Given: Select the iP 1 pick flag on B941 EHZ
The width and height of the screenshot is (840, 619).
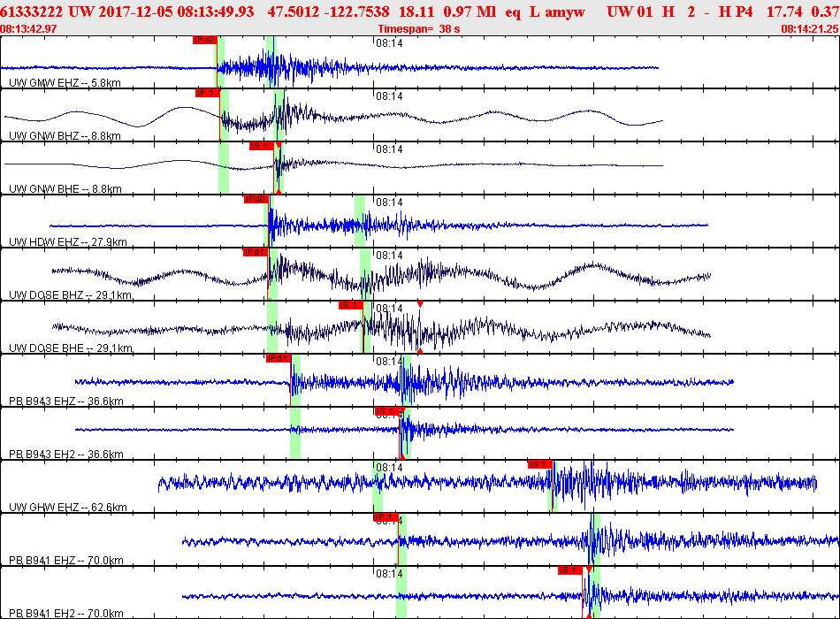Looking at the screenshot, I should pos(386,517).
